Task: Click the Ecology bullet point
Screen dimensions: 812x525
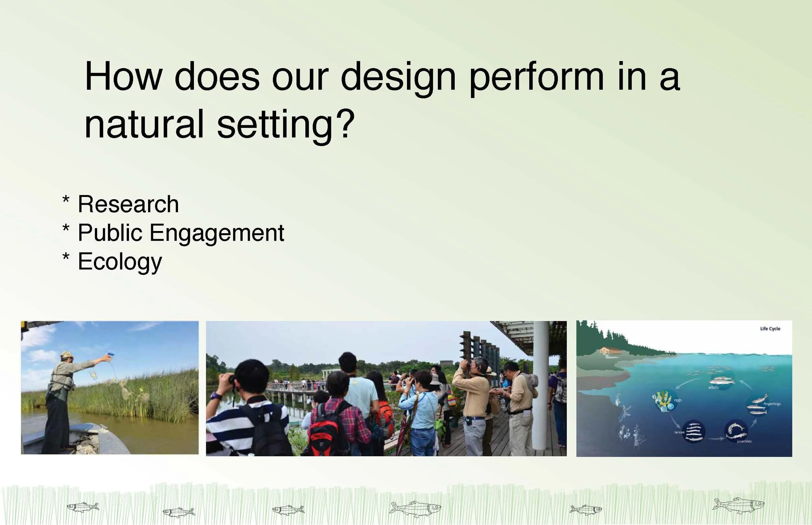Action: (112, 262)
